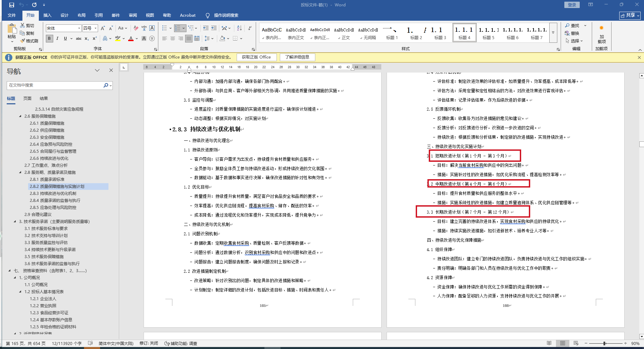This screenshot has width=644, height=349.
Task: Open the Acrobat ribbon tab
Action: point(188,15)
